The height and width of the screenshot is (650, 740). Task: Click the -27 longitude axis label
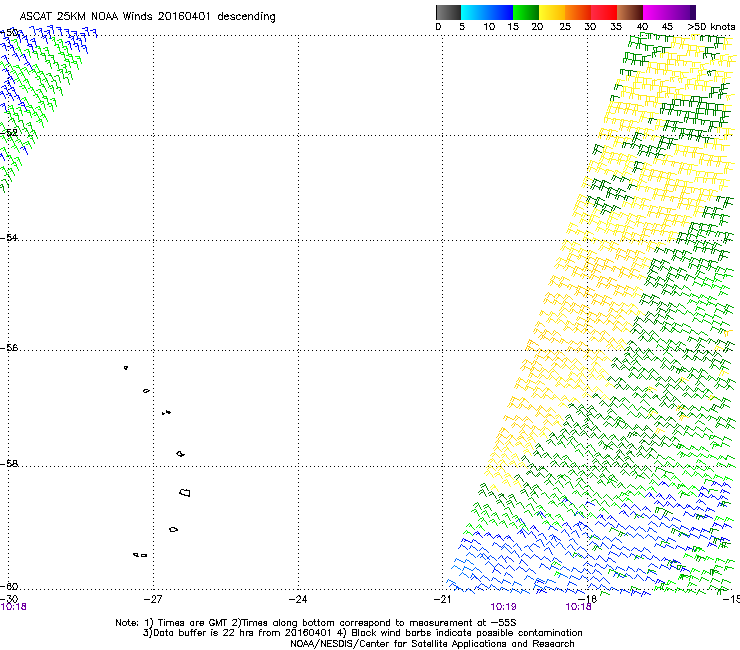[x=153, y=599]
